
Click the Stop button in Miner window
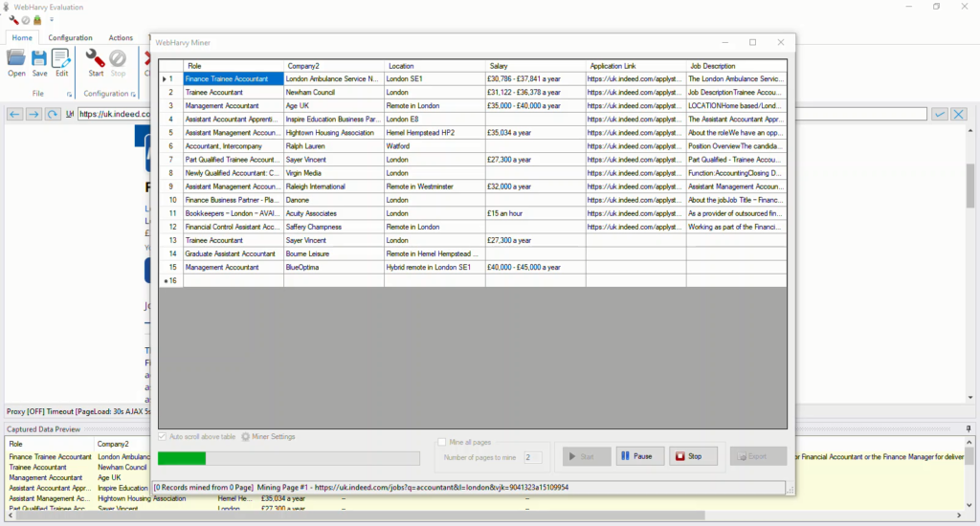point(692,456)
